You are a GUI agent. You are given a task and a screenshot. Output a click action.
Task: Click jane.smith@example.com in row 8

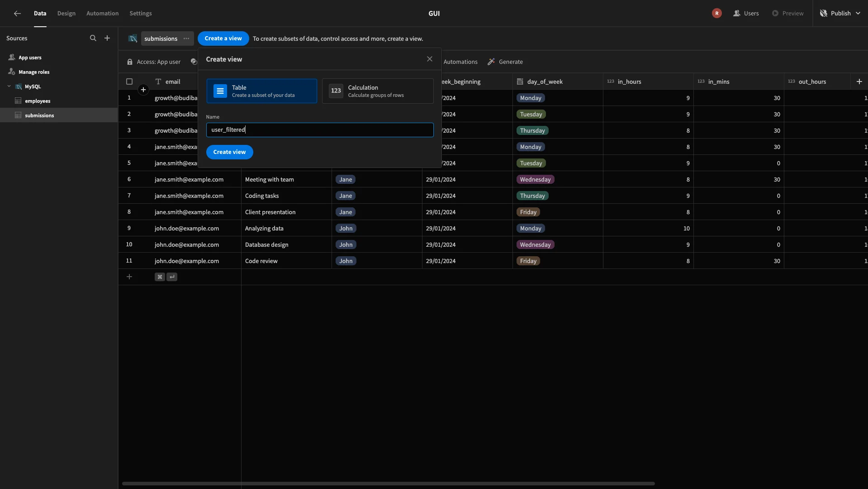[189, 212]
